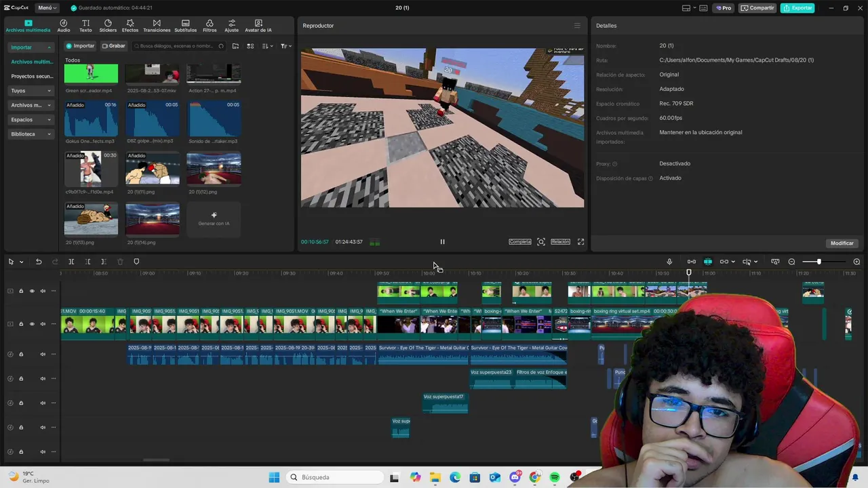Click the Grabar button
Viewport: 868px width, 488px height.
pos(114,46)
